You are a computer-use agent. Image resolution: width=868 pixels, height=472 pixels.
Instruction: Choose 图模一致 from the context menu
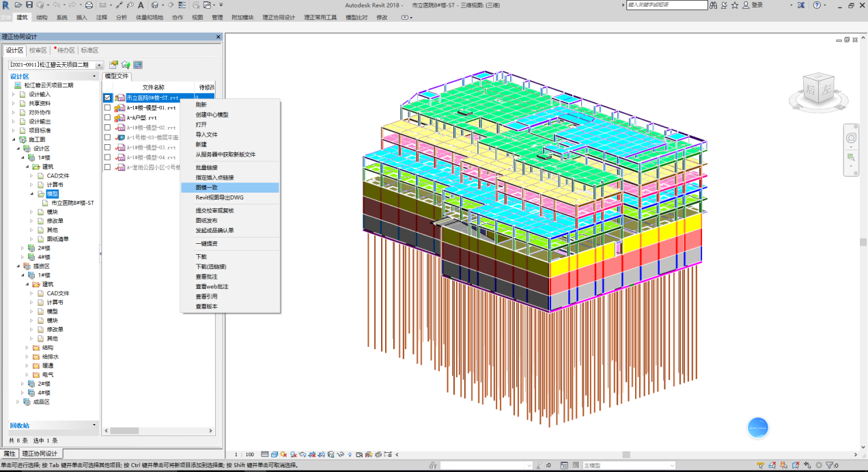tap(206, 187)
